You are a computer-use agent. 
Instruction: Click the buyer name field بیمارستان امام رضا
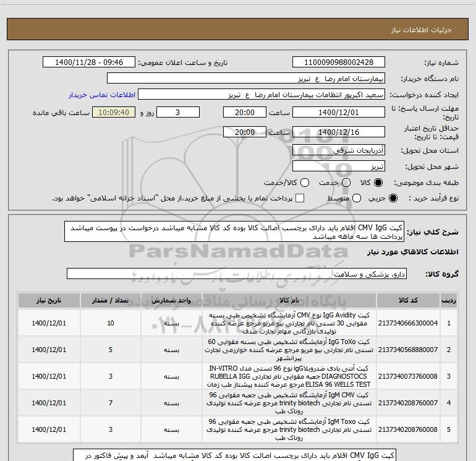246,79
